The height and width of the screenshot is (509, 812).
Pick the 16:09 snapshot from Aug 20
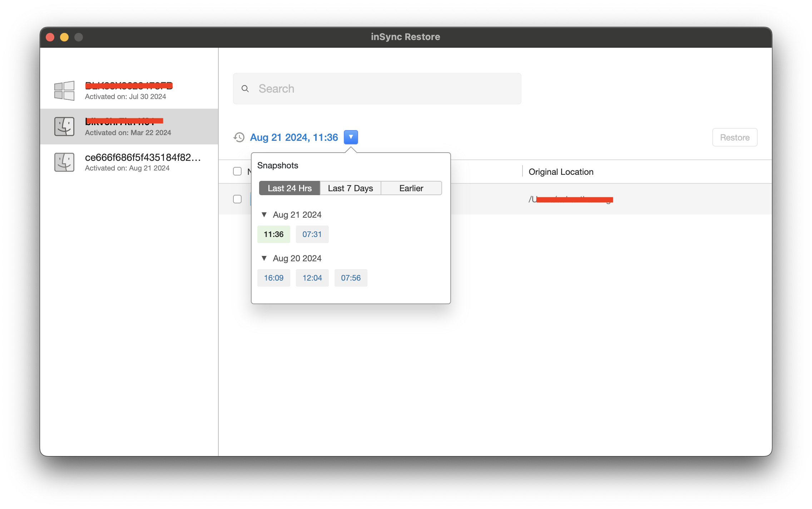[x=273, y=278]
